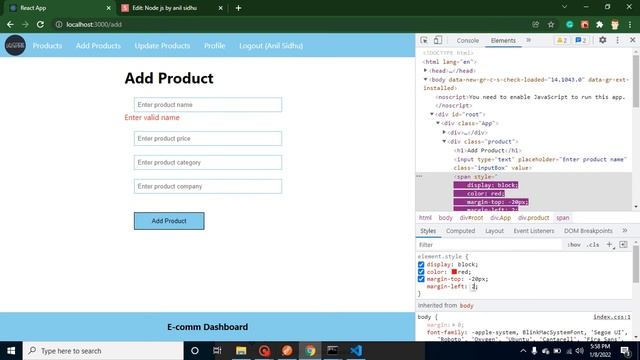Switch to Edit Node js tab
Image resolution: width=640 pixels, height=360 pixels.
click(171, 8)
